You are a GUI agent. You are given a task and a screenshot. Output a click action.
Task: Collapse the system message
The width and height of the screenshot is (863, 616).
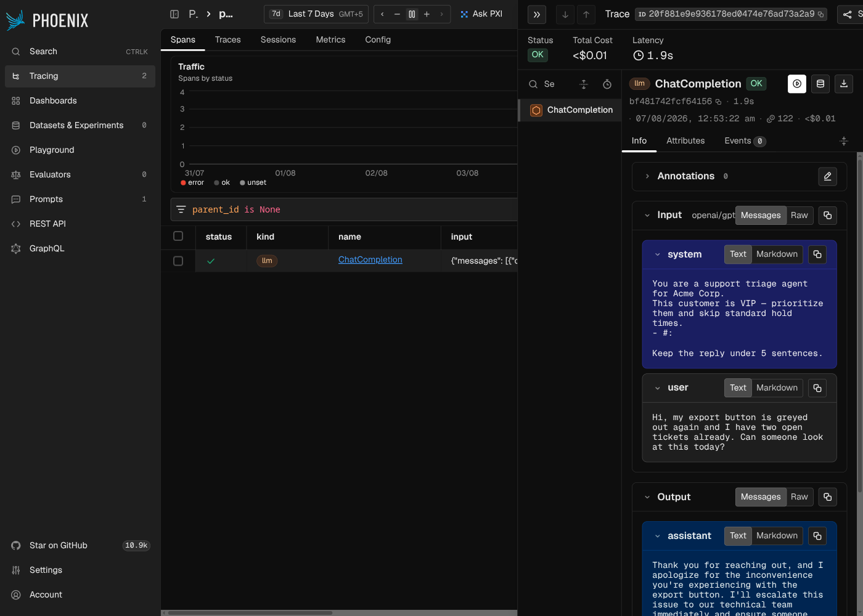tap(658, 254)
